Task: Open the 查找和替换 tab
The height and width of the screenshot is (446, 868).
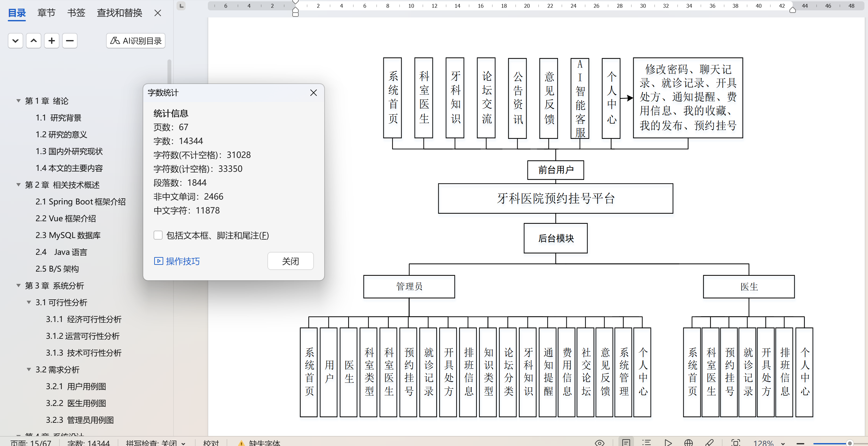Action: (x=119, y=13)
